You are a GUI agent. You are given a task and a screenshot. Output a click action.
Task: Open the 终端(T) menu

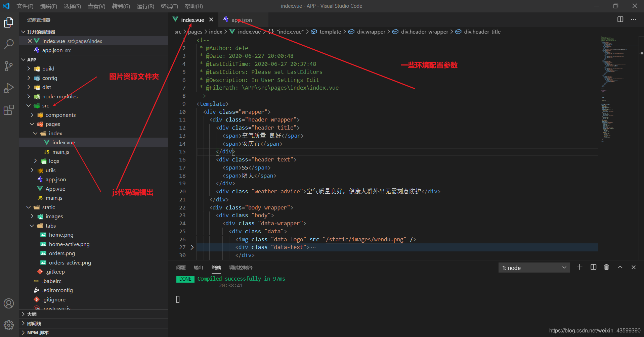pyautogui.click(x=169, y=6)
